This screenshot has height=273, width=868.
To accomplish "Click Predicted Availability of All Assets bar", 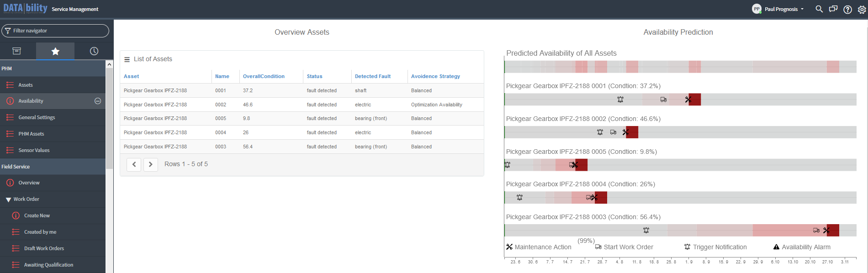I will (x=680, y=67).
